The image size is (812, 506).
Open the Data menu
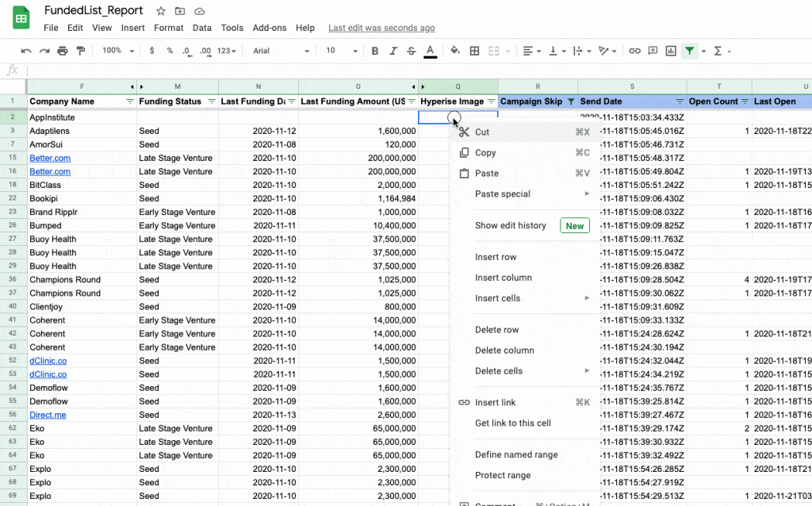(202, 28)
